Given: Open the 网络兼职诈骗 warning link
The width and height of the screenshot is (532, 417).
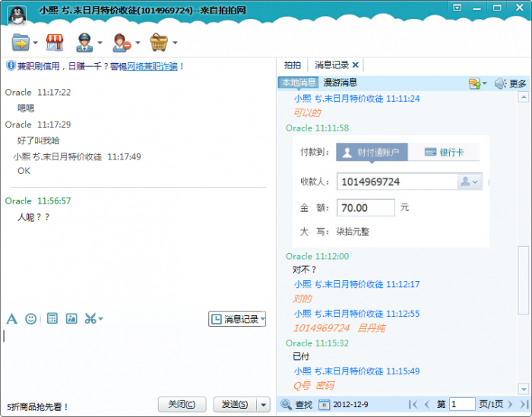Looking at the screenshot, I should coord(152,66).
